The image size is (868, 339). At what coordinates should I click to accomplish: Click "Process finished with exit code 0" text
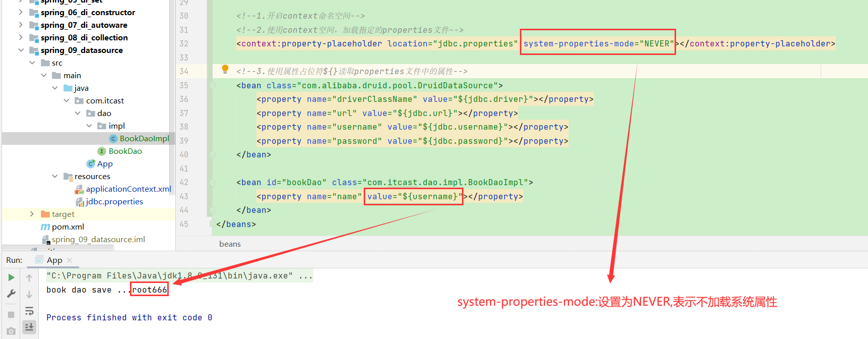pyautogui.click(x=129, y=317)
